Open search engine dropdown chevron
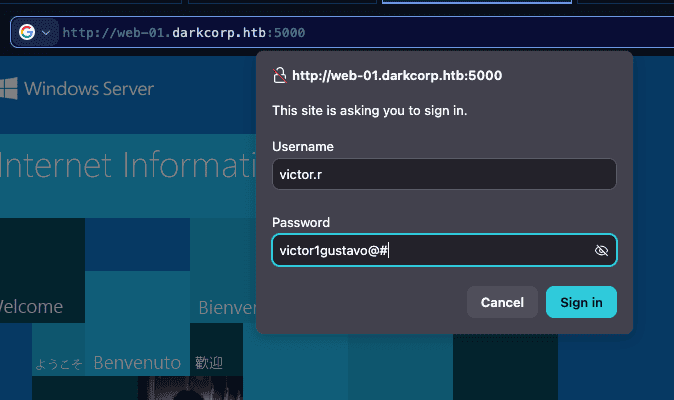 coord(46,33)
